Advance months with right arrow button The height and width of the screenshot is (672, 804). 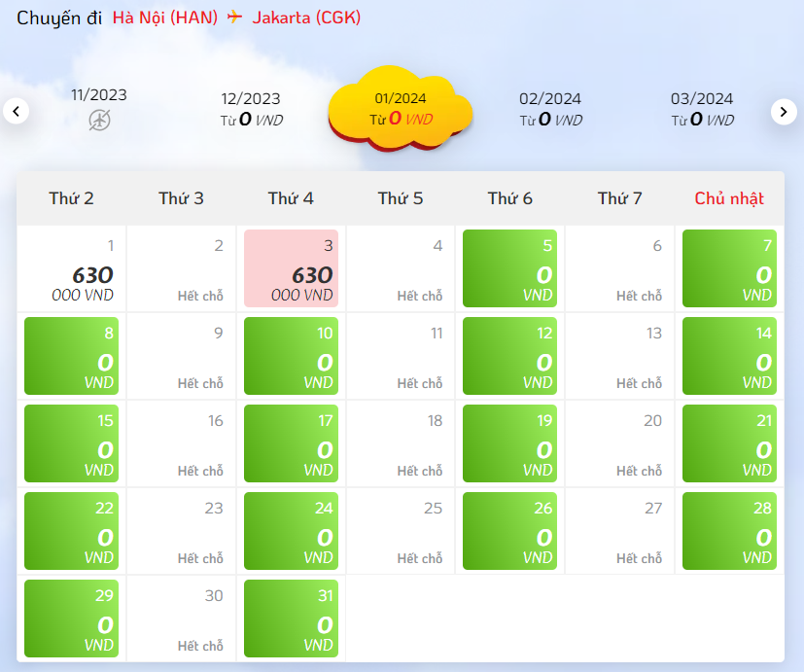coord(784,111)
